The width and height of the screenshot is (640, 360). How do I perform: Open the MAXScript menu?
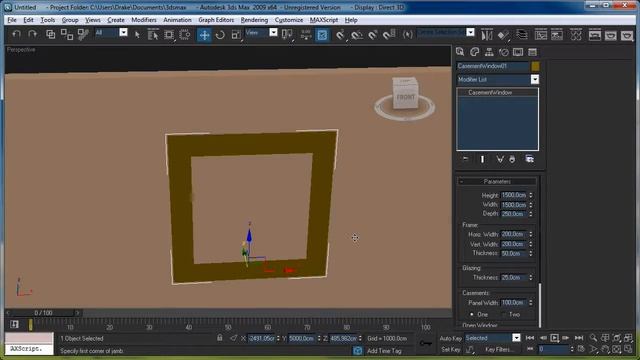click(324, 20)
